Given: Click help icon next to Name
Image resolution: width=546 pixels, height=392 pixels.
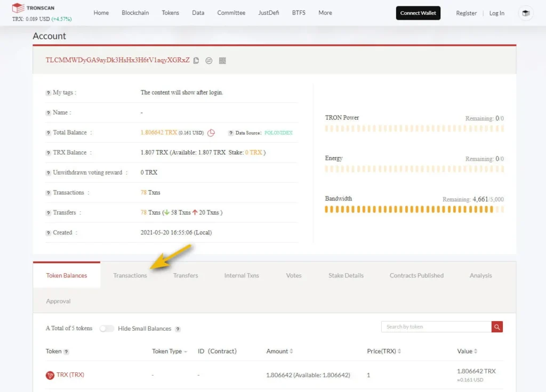Looking at the screenshot, I should (x=48, y=113).
